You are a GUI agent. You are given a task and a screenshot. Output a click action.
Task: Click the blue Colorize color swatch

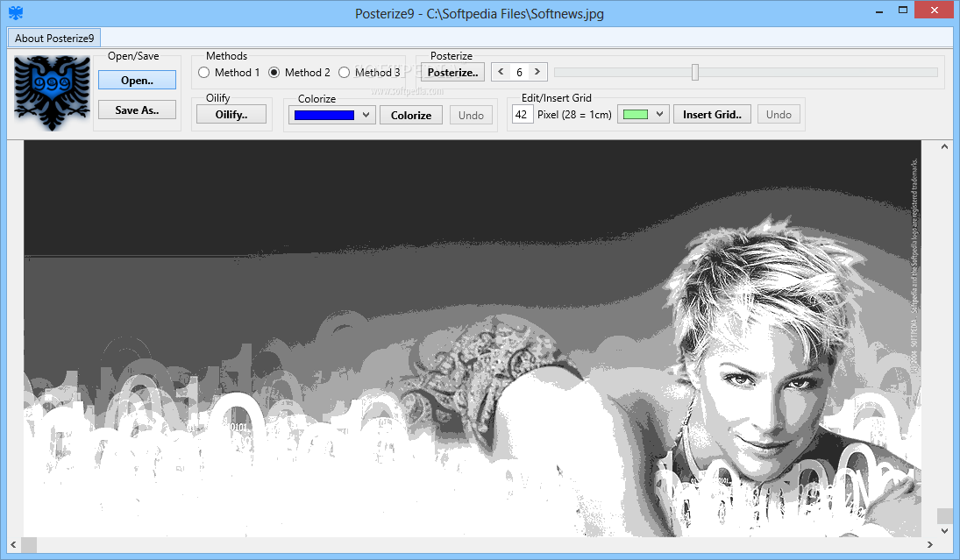(324, 115)
